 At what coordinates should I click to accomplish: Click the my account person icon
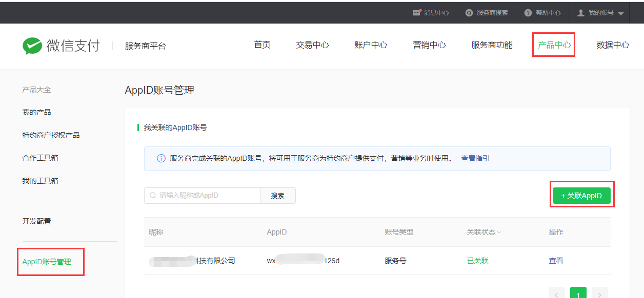tap(581, 13)
